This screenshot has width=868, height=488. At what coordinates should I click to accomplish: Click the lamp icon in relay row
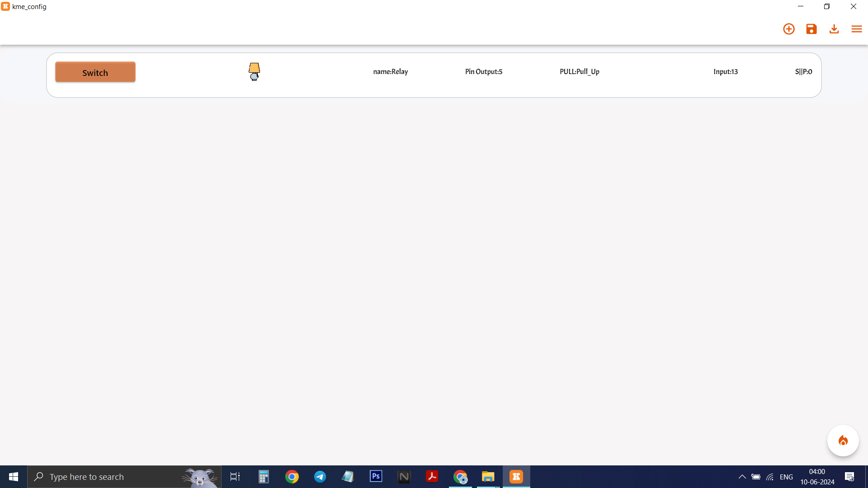(x=254, y=71)
